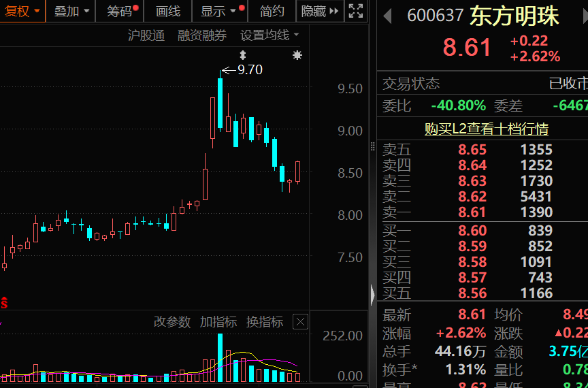Collapse side panel using the divider arrow

pos(372,295)
